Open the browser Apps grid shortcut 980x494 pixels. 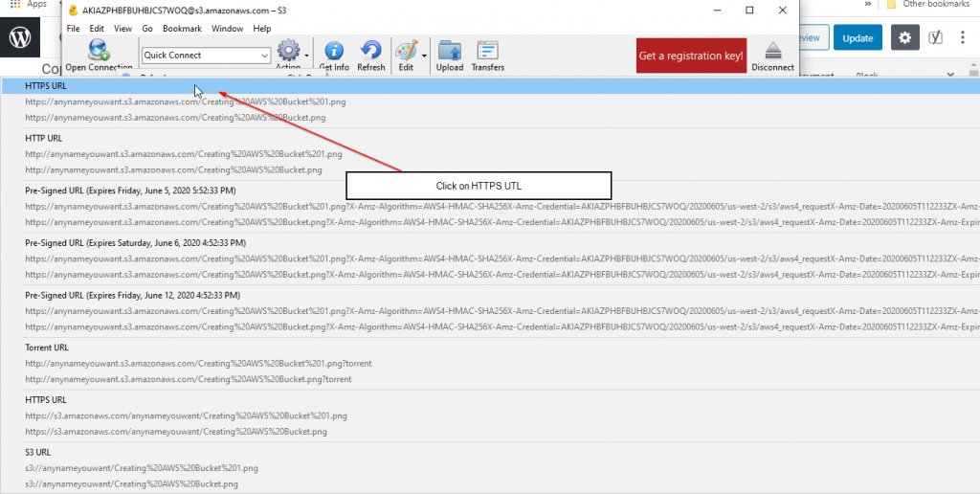pos(15,4)
